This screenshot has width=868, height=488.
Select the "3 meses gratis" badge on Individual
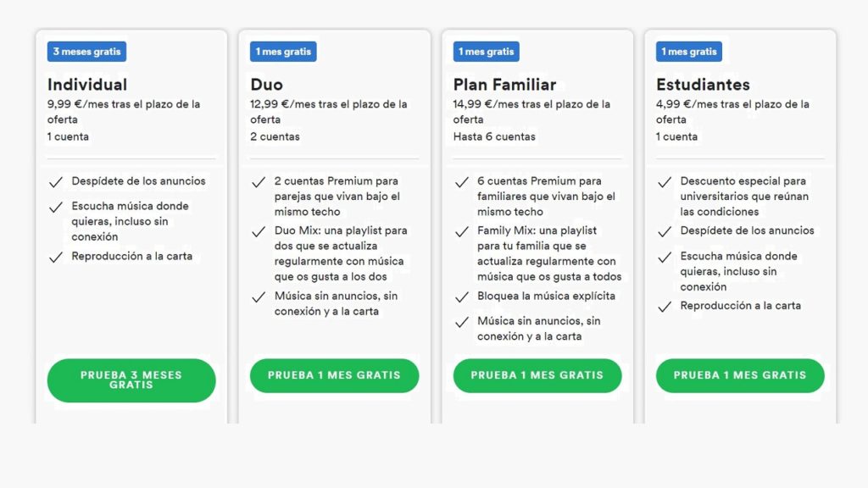(x=86, y=51)
